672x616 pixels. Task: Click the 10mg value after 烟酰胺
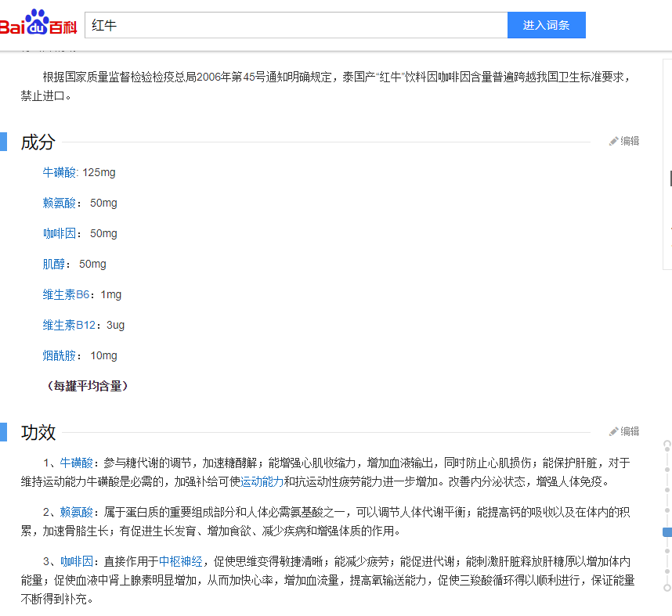click(103, 355)
